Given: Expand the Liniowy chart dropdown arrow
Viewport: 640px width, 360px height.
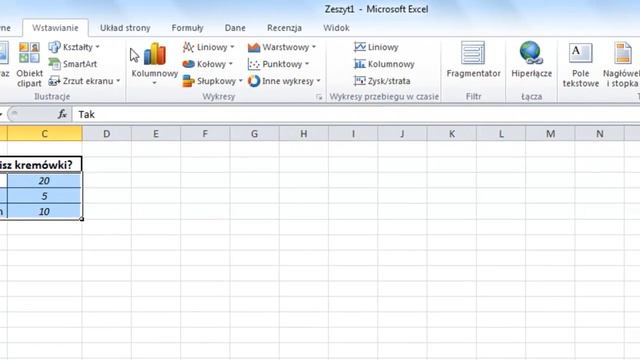Looking at the screenshot, I should tap(232, 47).
